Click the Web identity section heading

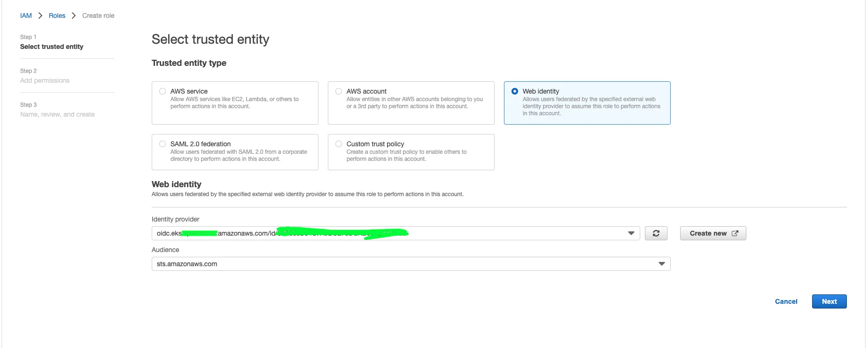click(177, 184)
